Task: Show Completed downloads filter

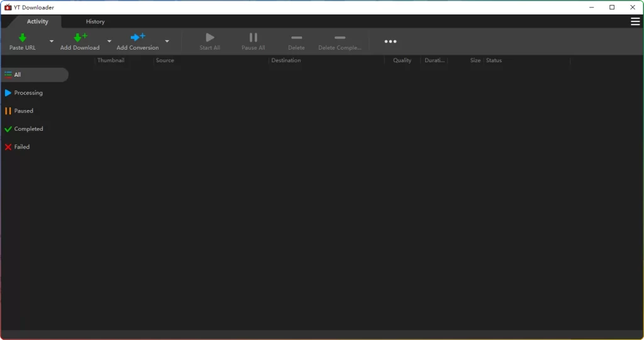Action: 28,129
